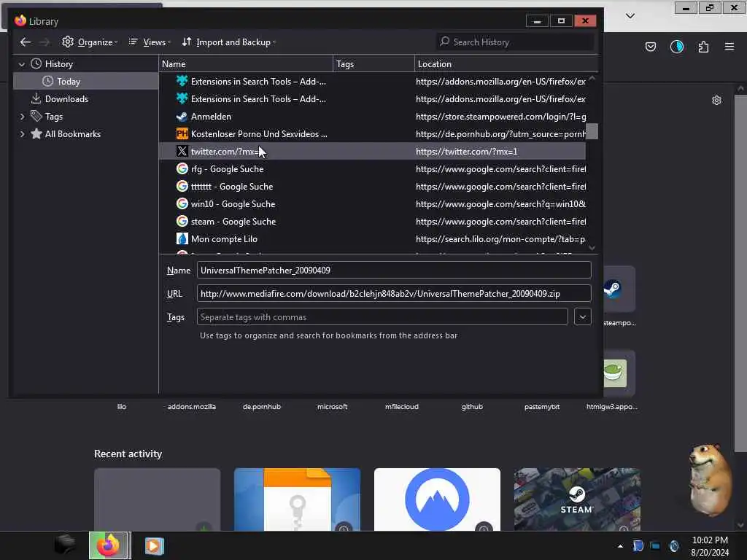Open the steampowered shortcut tile
Screen dimensions: 747x560
[619, 289]
